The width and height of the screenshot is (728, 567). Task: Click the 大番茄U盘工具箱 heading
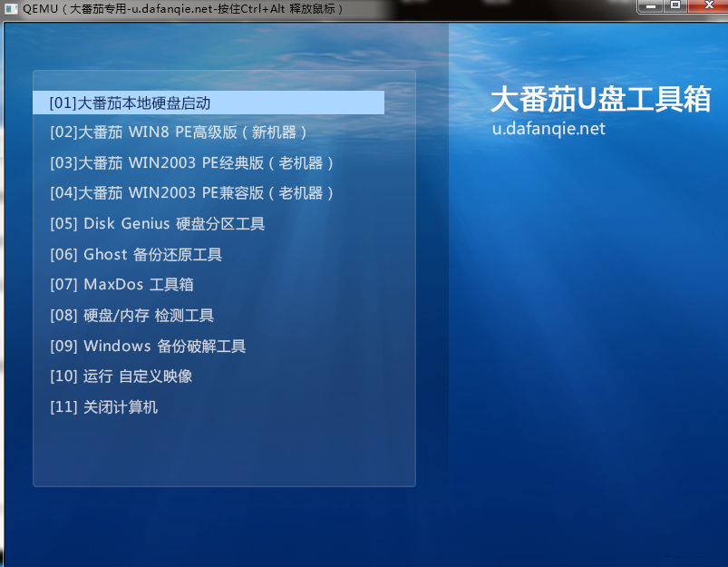tap(600, 100)
